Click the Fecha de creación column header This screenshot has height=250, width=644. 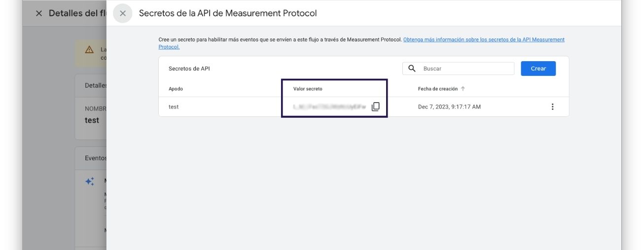tap(438, 89)
